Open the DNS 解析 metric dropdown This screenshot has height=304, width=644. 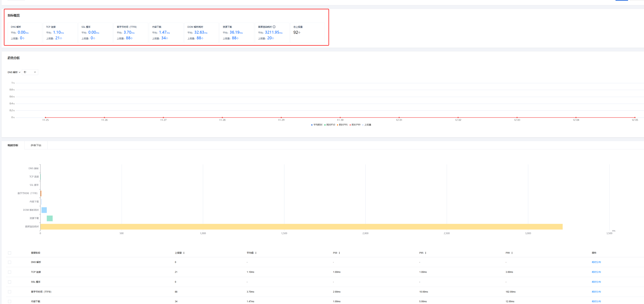(x=14, y=72)
